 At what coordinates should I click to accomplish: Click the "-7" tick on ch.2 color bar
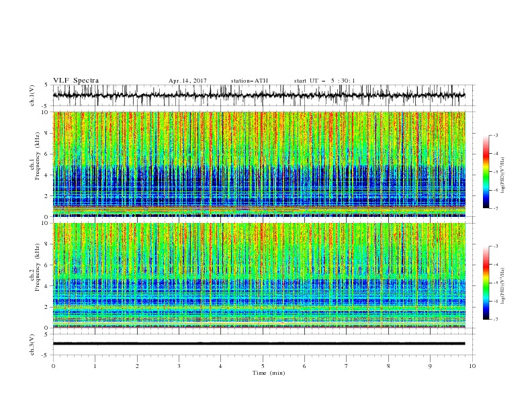tap(496, 320)
